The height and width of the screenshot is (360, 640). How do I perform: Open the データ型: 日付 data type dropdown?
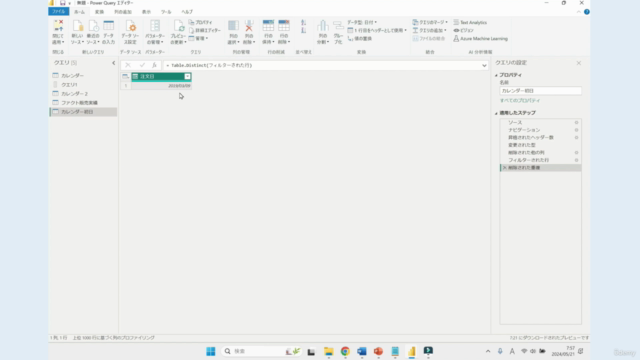pyautogui.click(x=362, y=22)
